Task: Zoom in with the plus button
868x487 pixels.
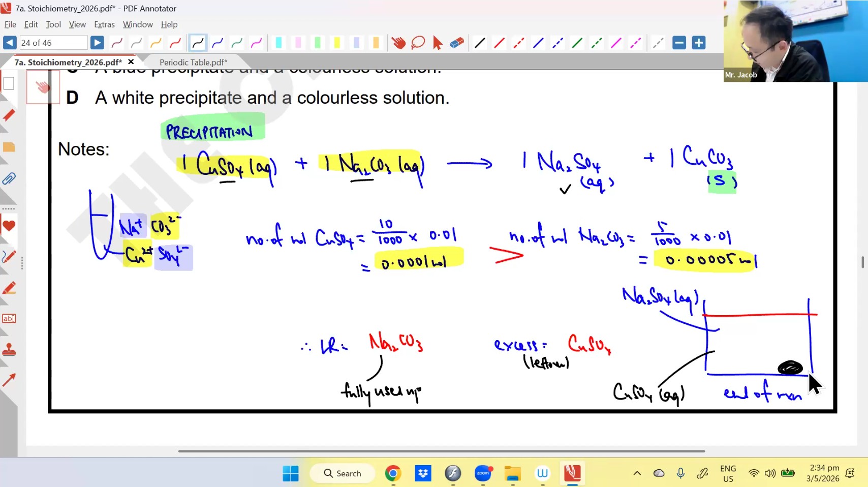Action: tap(699, 43)
